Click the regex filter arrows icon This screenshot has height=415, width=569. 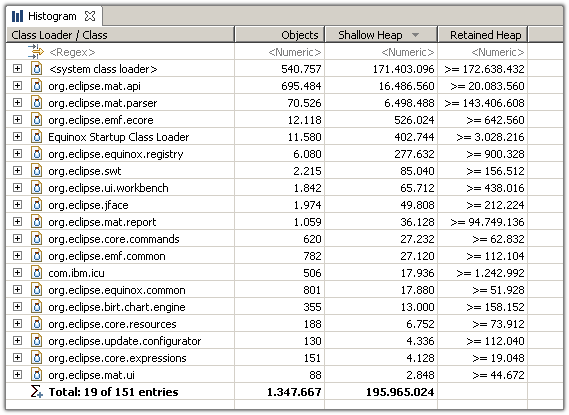36,52
